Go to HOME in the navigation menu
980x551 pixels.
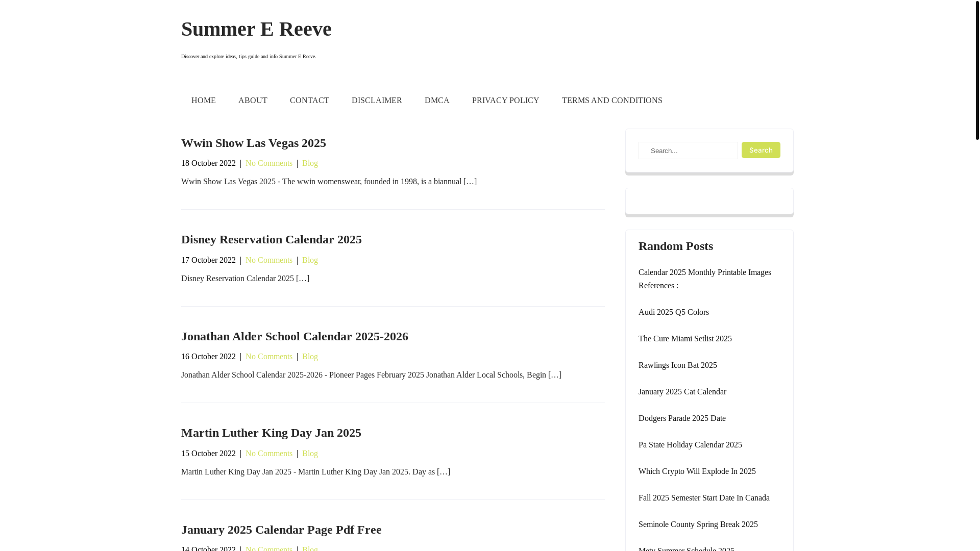[x=204, y=101]
